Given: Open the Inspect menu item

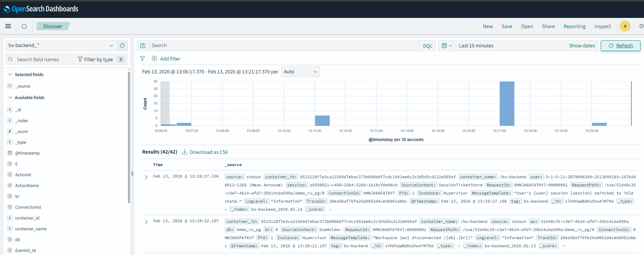Looking at the screenshot, I should pyautogui.click(x=602, y=26).
